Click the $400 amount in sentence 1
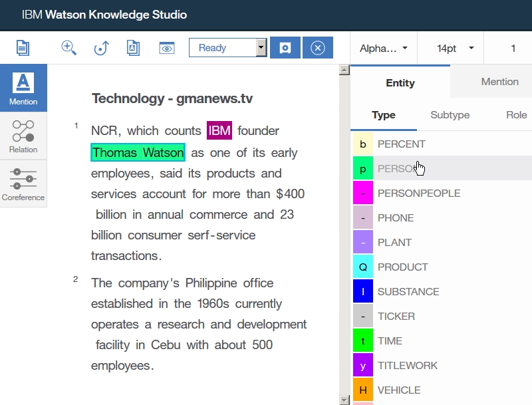This screenshot has height=405, width=532. pos(290,194)
